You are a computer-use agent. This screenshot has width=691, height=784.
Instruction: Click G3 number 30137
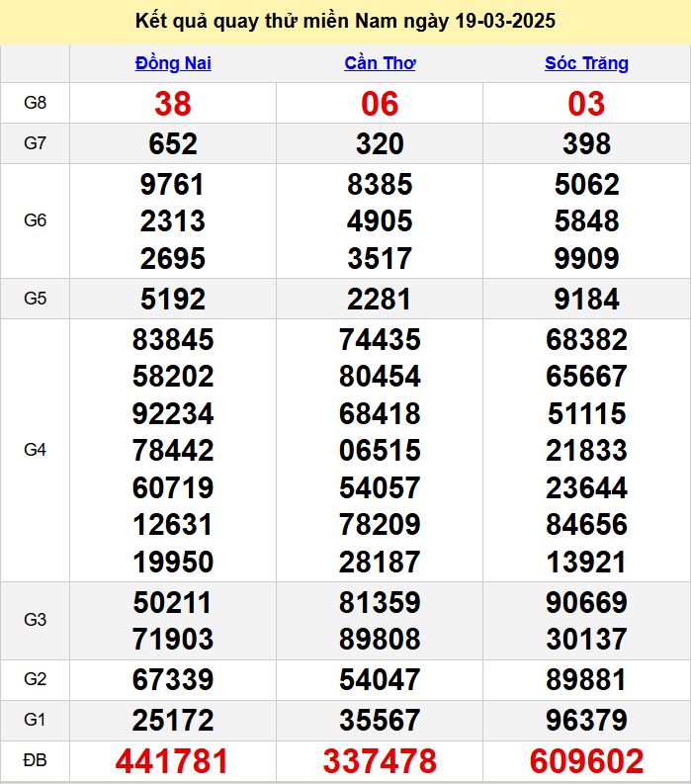[586, 640]
